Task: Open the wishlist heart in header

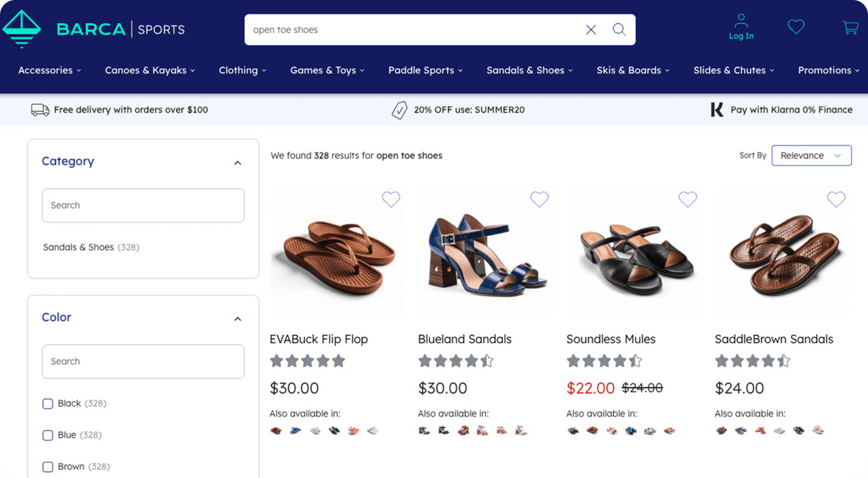Action: 796,27
